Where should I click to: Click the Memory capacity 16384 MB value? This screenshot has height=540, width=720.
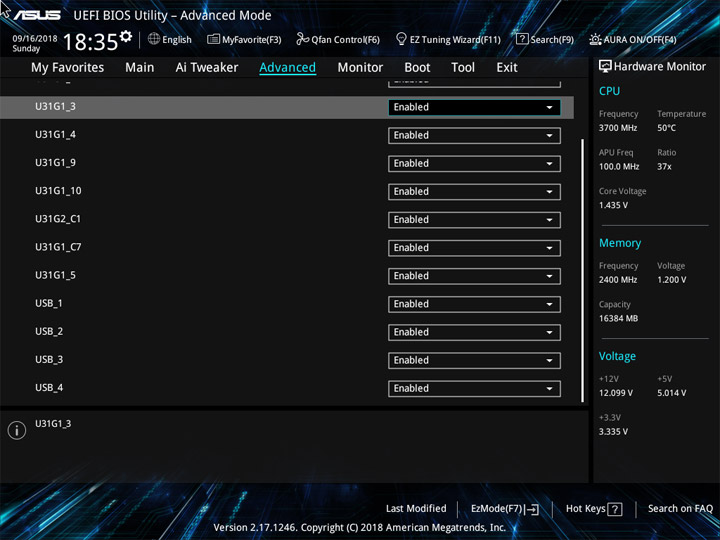point(618,318)
